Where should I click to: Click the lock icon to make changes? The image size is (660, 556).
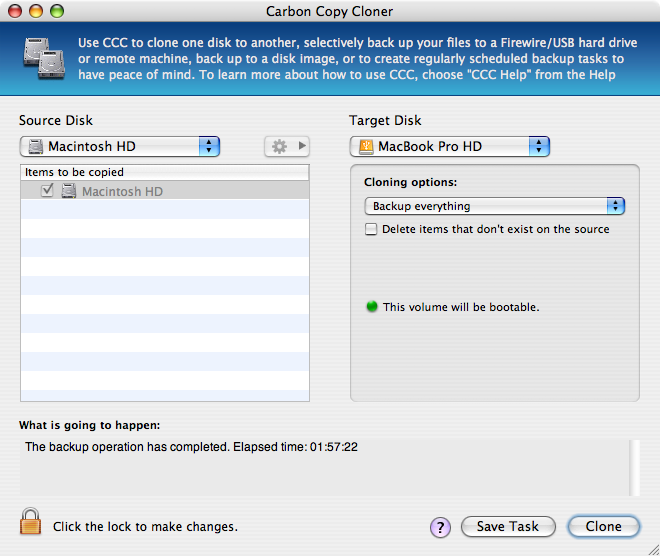30,522
